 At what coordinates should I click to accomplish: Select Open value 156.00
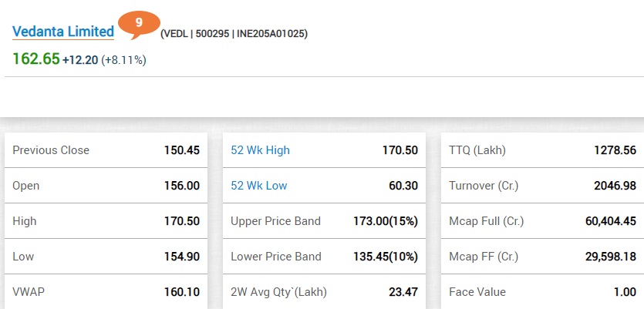(x=182, y=186)
